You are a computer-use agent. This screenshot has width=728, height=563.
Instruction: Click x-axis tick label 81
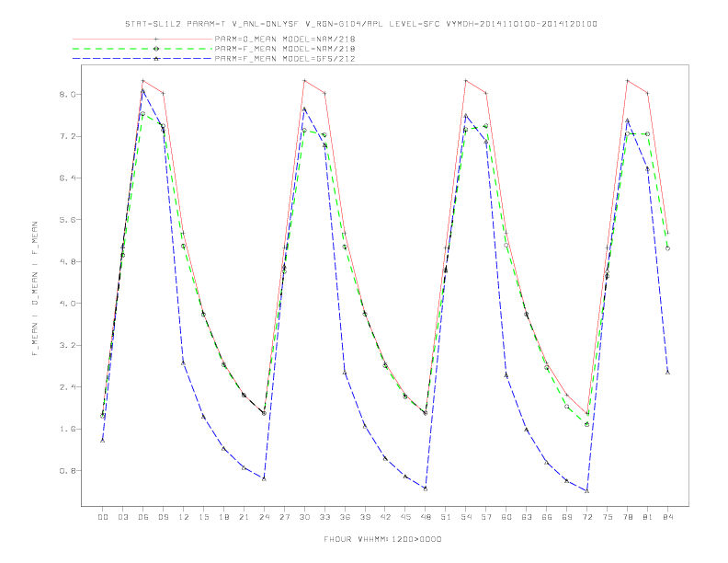pyautogui.click(x=648, y=517)
